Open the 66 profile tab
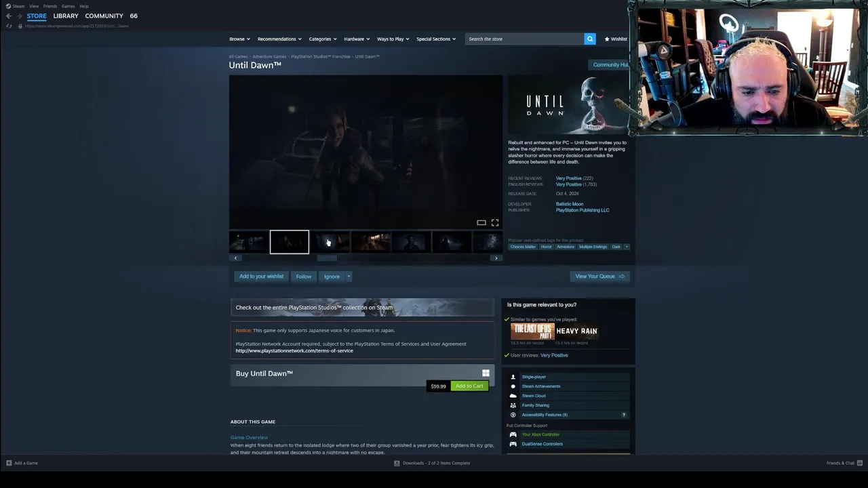This screenshot has height=488, width=868. (134, 16)
